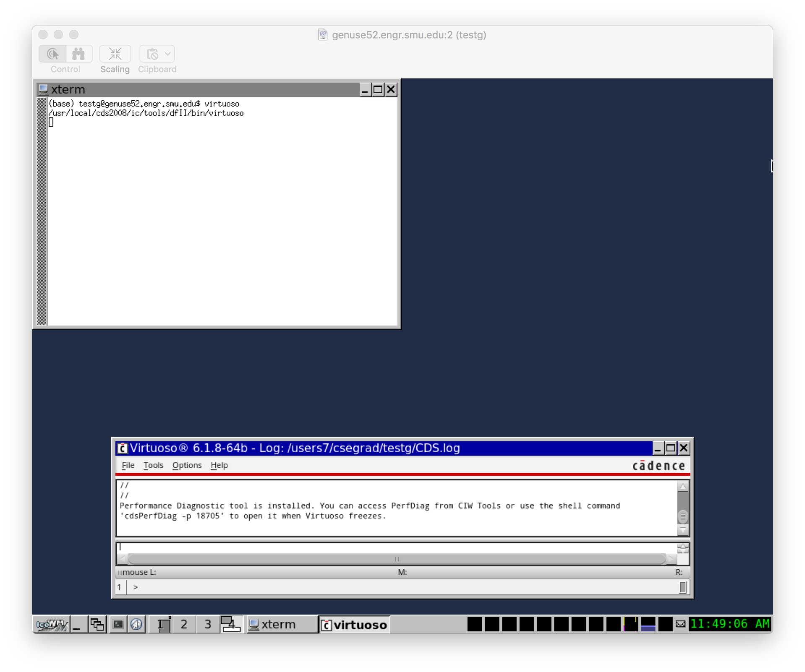Click the xterm computer icon in its titlebar
The width and height of the screenshot is (805, 672).
tap(44, 89)
